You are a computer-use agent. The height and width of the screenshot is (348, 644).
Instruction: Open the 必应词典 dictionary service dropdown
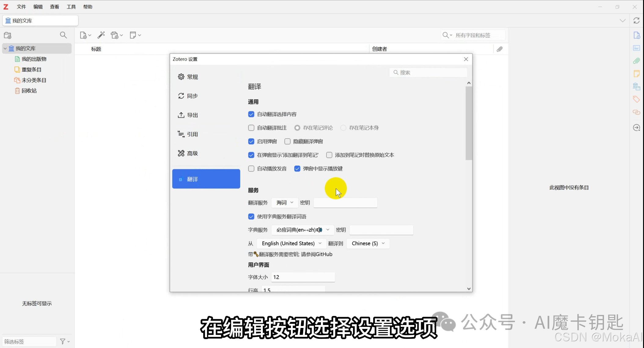tap(302, 230)
